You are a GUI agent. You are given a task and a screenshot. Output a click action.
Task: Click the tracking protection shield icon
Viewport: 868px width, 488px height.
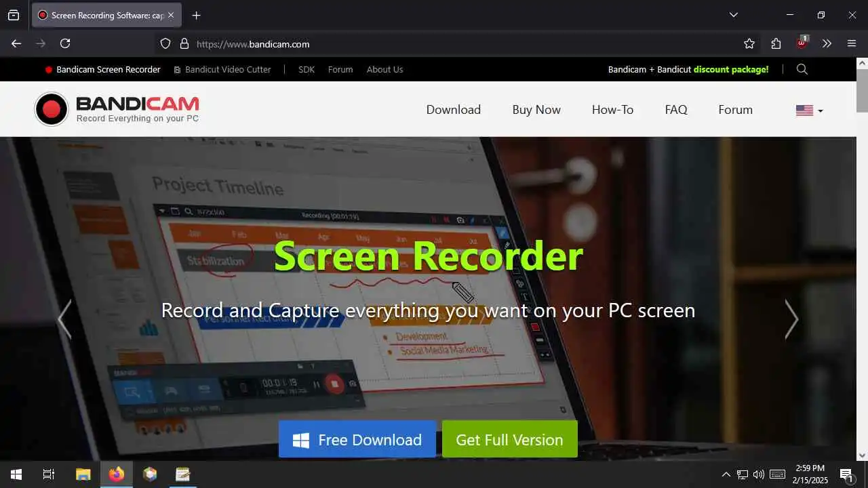(x=165, y=43)
